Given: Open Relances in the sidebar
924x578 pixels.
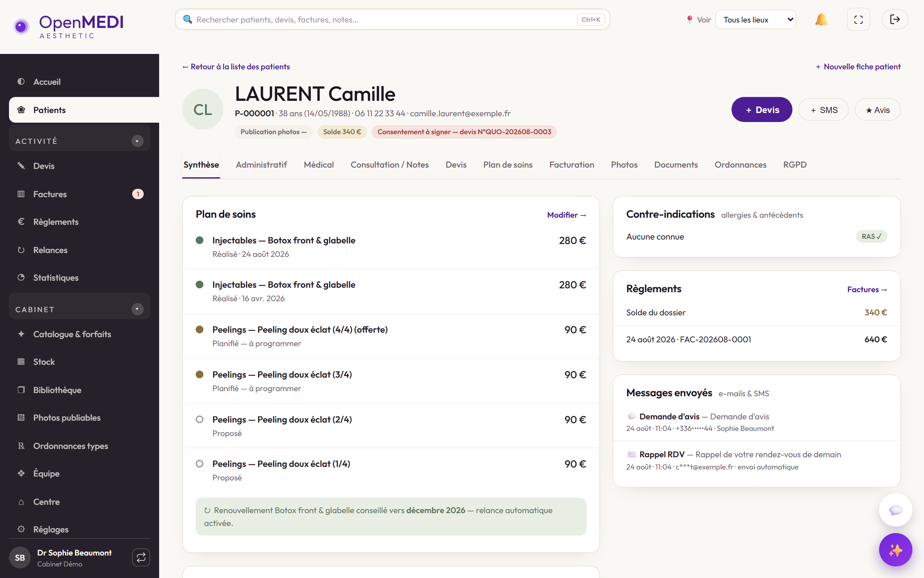Looking at the screenshot, I should 80,250.
